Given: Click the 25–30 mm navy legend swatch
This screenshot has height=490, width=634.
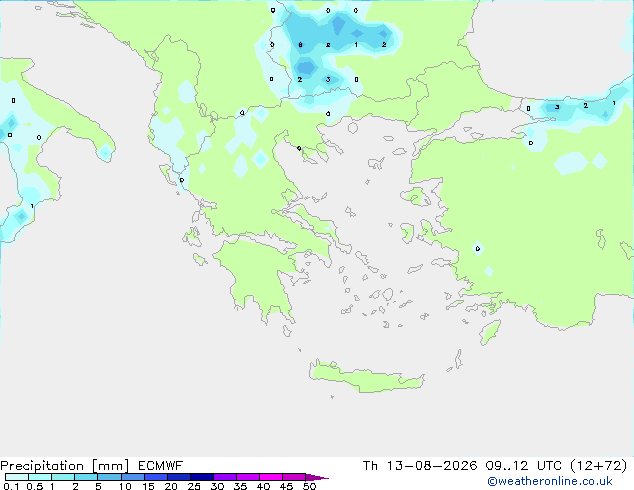Looking at the screenshot, I should point(201,477).
